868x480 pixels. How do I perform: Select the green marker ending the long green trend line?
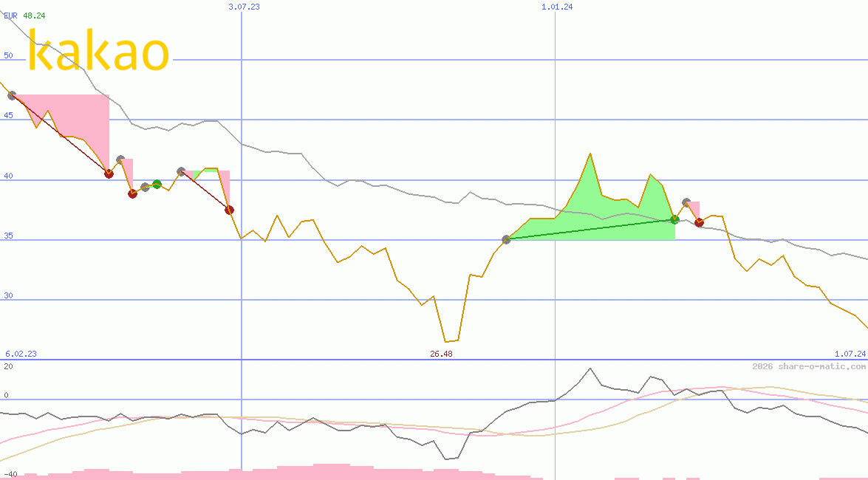(674, 219)
